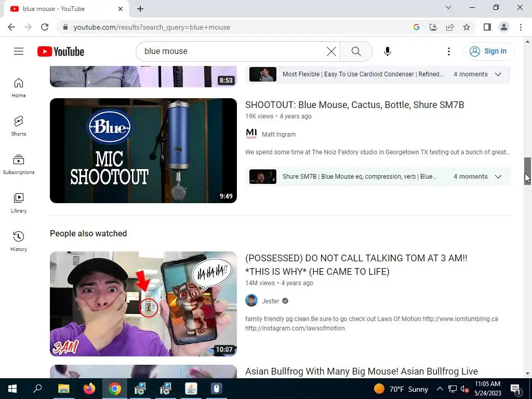Click the install app icon in address bar
532x399 pixels.
433,27
